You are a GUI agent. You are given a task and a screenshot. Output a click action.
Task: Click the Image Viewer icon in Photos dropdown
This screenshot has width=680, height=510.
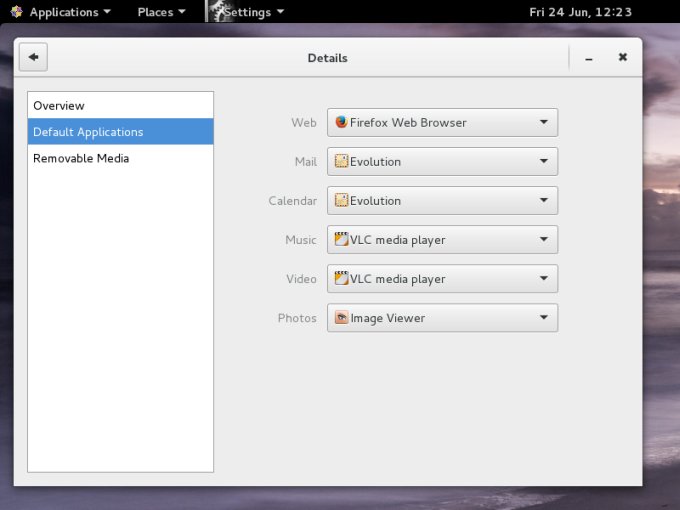pos(341,317)
